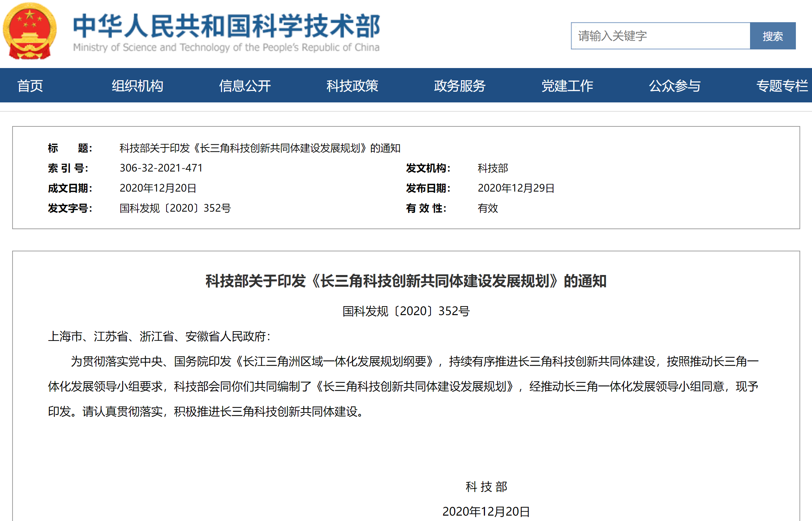Click the ministry name header title
This screenshot has height=521, width=812.
(226, 27)
